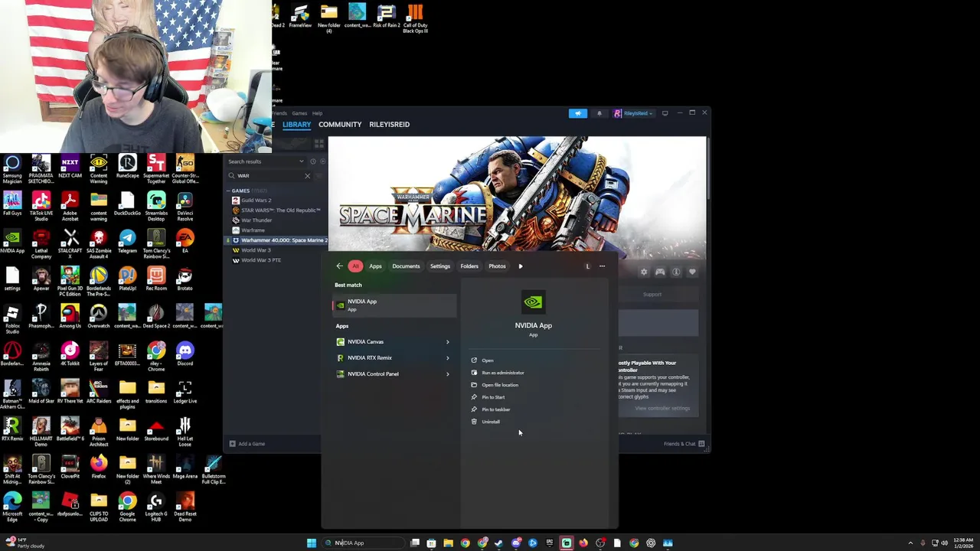
Task: Click the Steam announcements megaphone button
Action: 577,113
